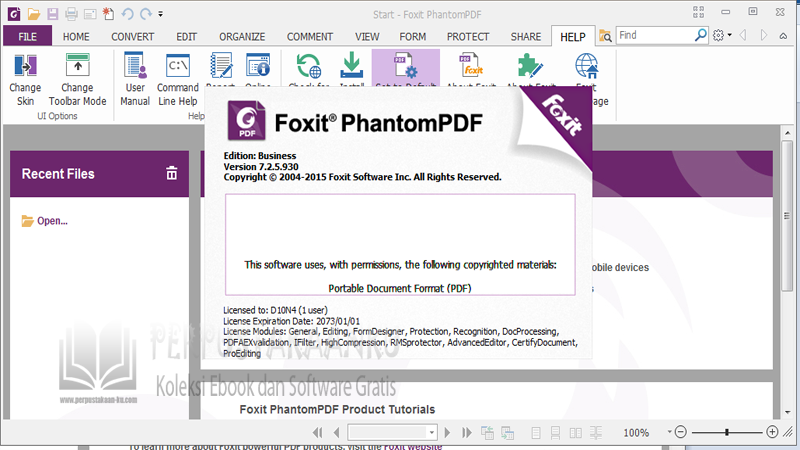
Task: Switch to the HOME tab
Action: point(76,37)
